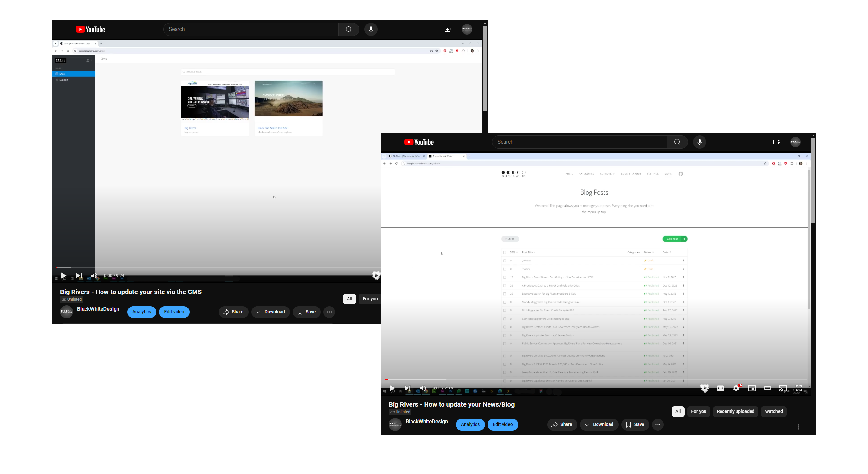Cast News/Blog video to TV
The image size is (868, 474).
point(783,388)
